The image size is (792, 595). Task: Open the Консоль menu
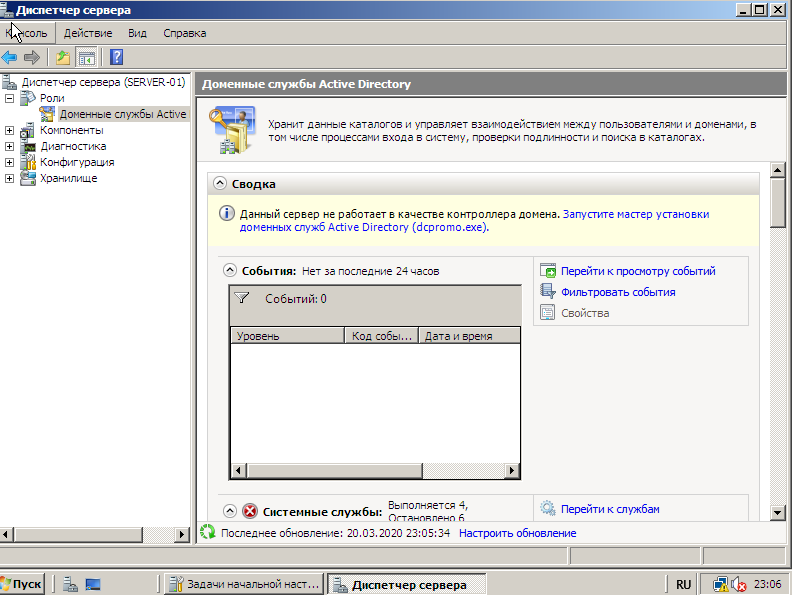[x=26, y=33]
